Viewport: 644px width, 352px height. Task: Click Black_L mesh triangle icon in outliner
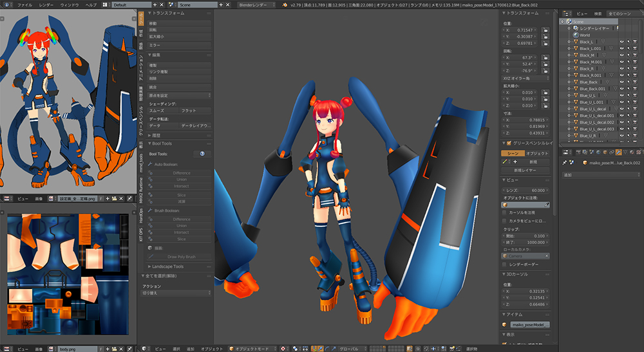click(x=575, y=42)
